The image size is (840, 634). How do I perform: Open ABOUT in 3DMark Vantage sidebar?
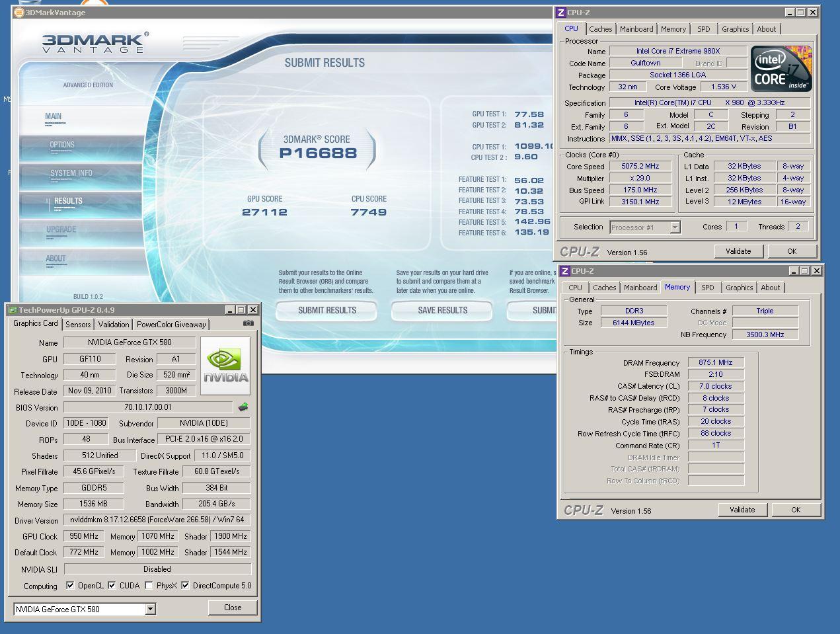click(x=81, y=261)
